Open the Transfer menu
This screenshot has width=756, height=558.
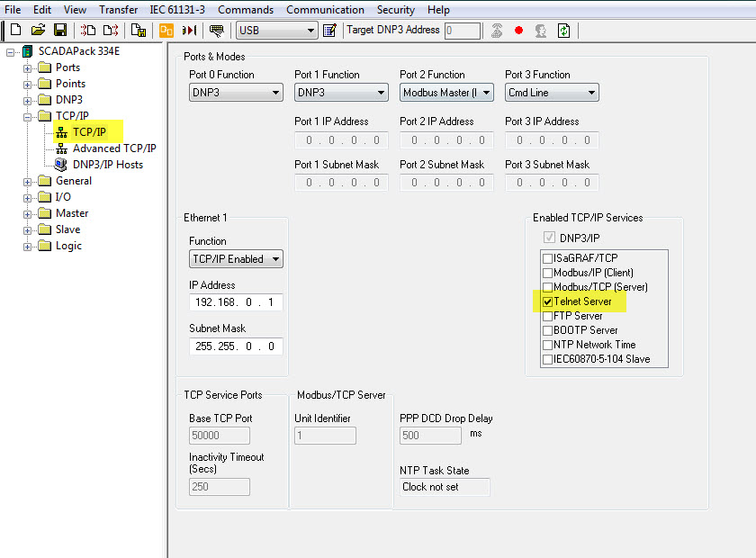pos(118,10)
